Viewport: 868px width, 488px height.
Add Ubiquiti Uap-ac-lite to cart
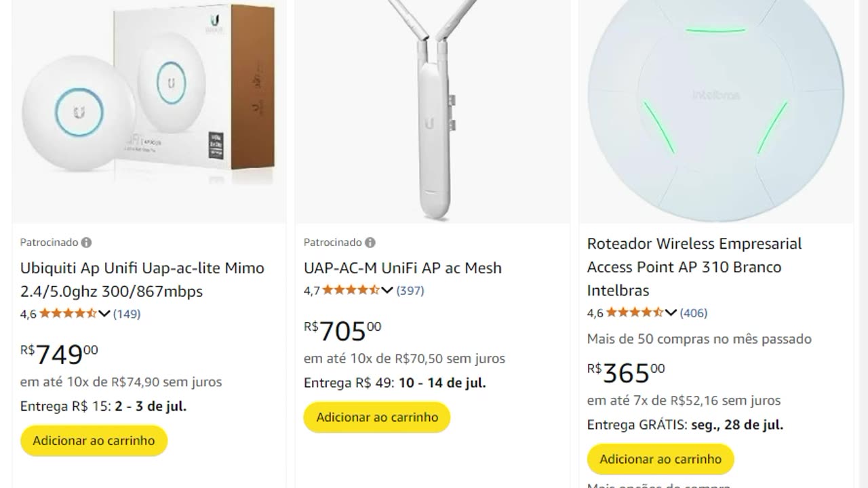point(94,441)
